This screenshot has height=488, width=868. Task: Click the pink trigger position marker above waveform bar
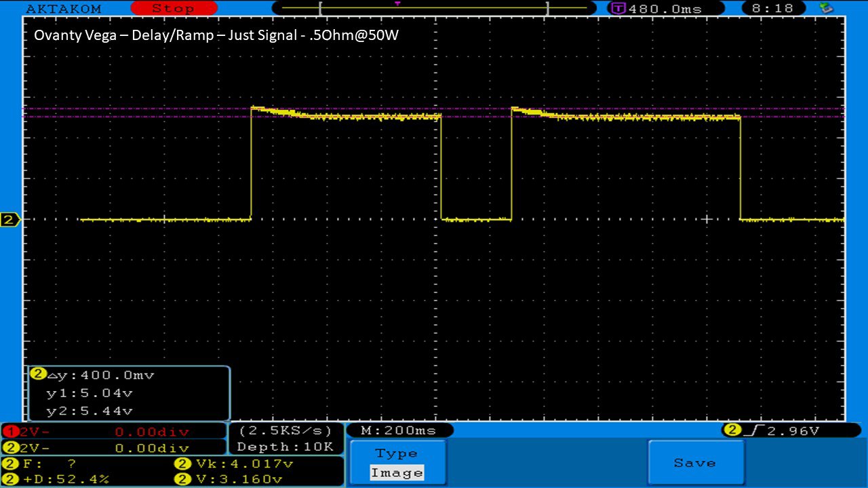pyautogui.click(x=397, y=3)
